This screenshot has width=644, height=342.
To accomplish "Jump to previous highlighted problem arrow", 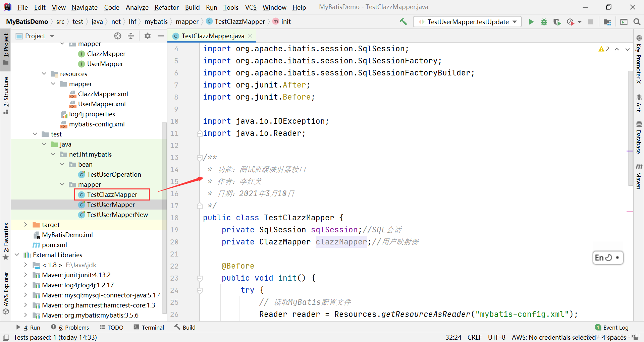I will [617, 49].
